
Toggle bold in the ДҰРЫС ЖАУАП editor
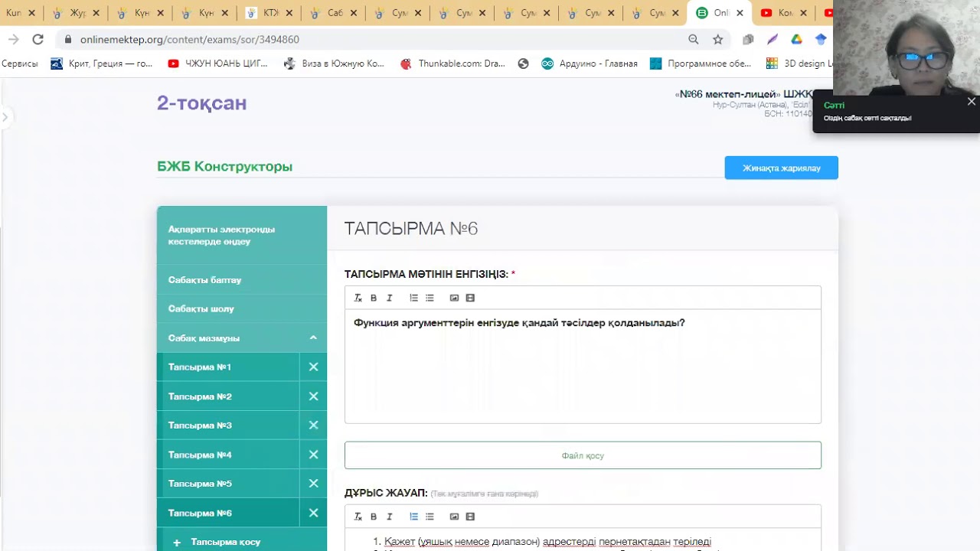[374, 517]
